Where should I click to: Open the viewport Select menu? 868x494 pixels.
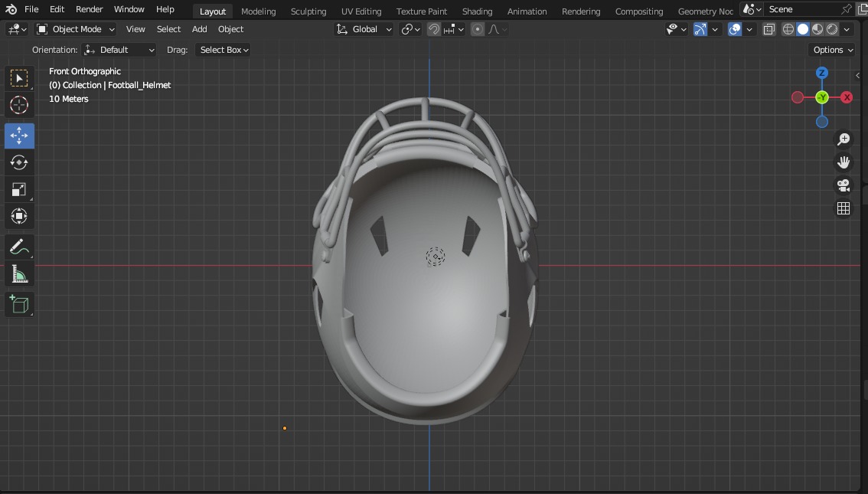pos(169,29)
